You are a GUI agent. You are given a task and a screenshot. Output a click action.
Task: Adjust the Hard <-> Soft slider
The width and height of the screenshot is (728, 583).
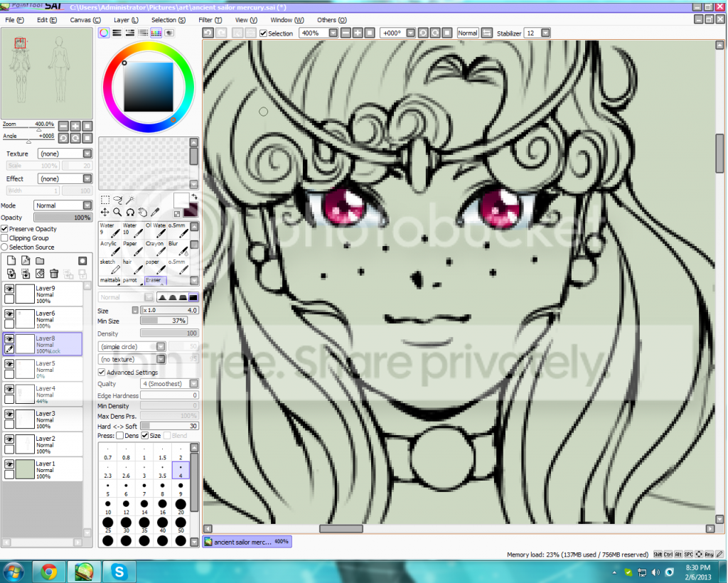pos(169,426)
